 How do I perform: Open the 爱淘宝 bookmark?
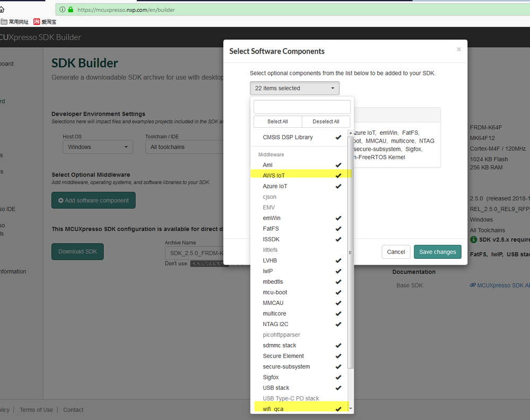45,22
